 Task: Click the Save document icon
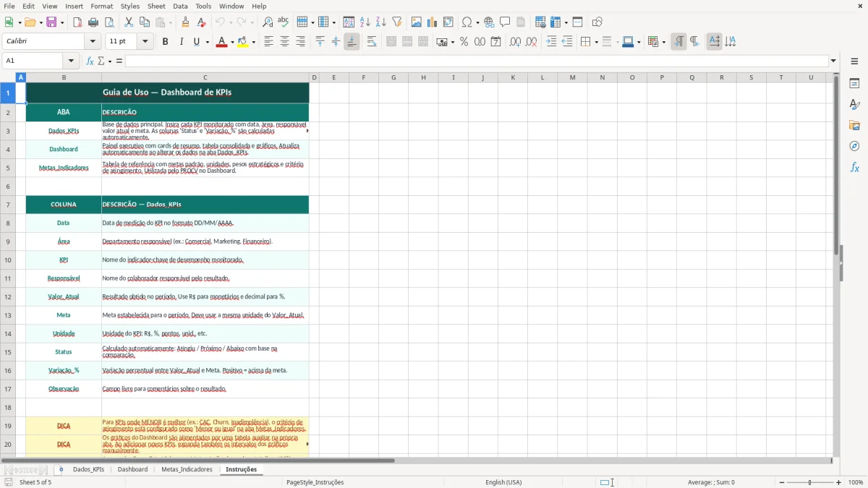click(51, 22)
